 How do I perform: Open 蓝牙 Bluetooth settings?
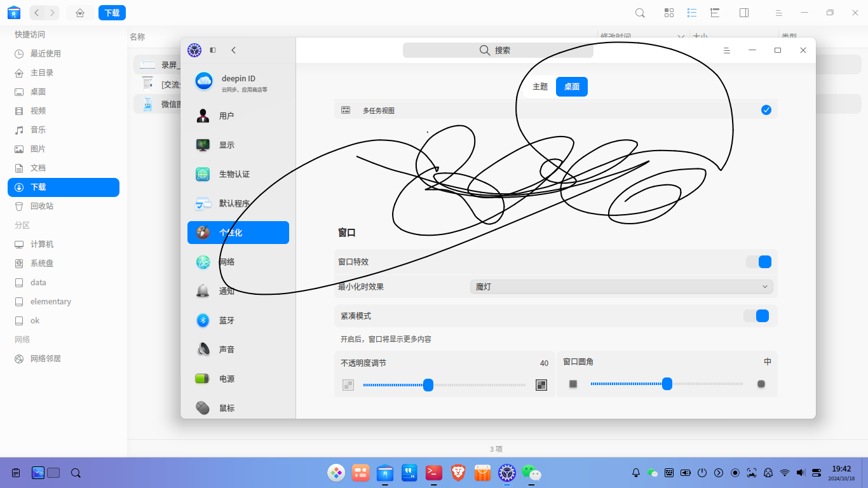[238, 320]
